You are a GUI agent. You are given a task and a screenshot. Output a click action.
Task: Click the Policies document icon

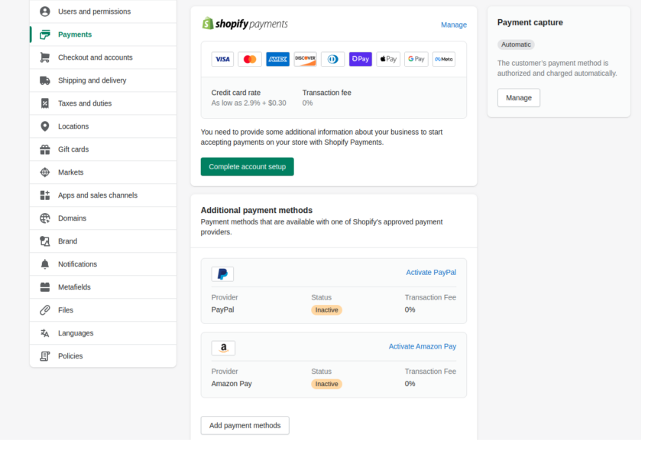point(45,356)
